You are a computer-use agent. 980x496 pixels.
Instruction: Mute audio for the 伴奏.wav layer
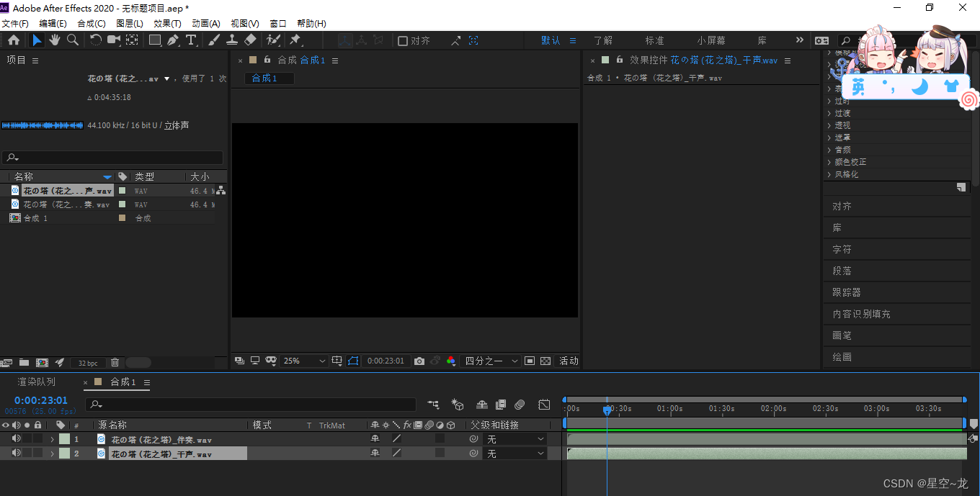pos(16,438)
